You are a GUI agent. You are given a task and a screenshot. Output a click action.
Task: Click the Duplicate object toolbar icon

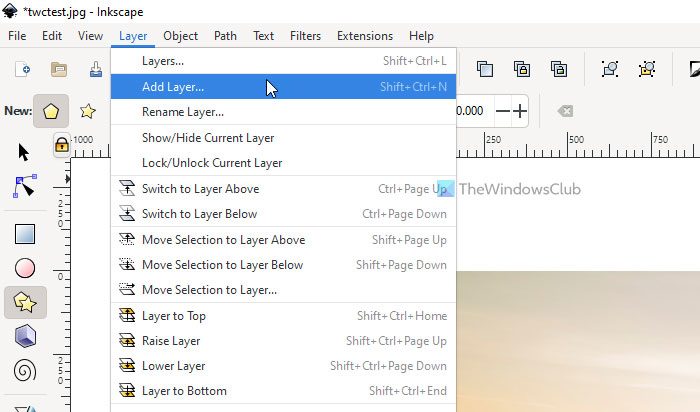[485, 69]
